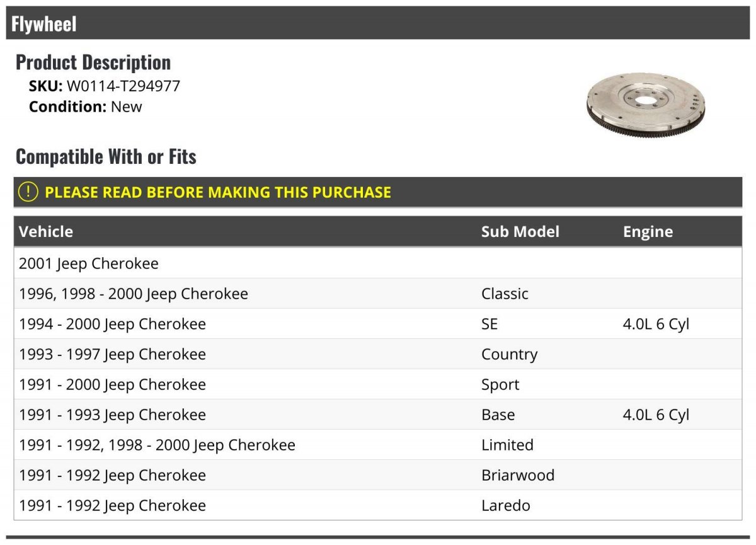Click the Laredo sub model cell
Image resolution: width=756 pixels, height=545 pixels.
pos(506,505)
